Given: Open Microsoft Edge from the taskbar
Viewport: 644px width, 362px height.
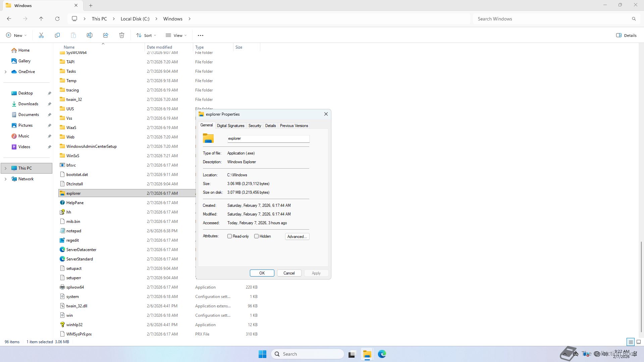Looking at the screenshot, I should click(382, 354).
